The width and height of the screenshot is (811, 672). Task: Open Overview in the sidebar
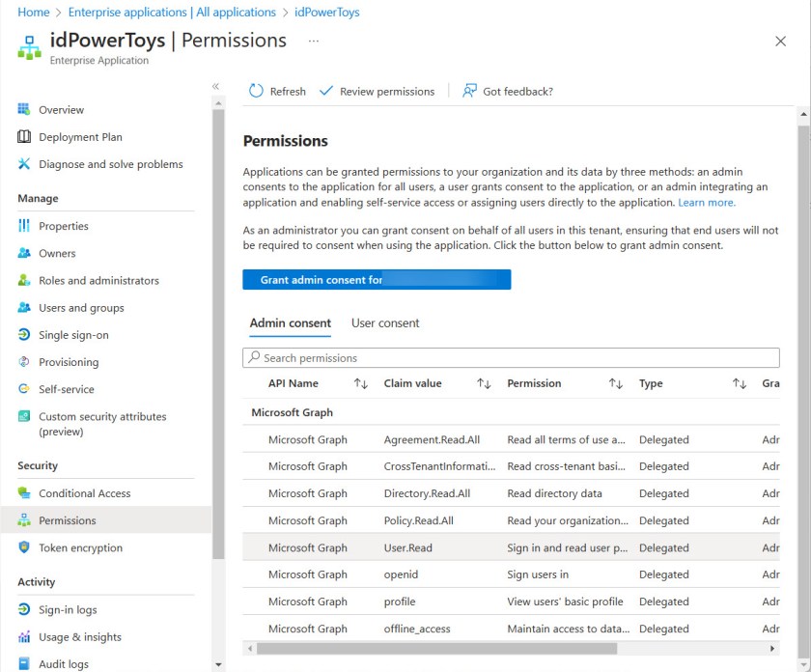[61, 110]
